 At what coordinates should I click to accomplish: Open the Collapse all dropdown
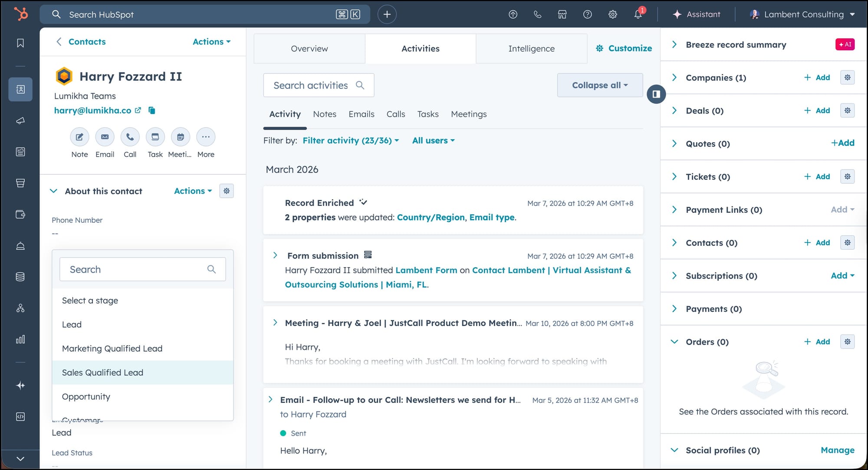tap(599, 85)
